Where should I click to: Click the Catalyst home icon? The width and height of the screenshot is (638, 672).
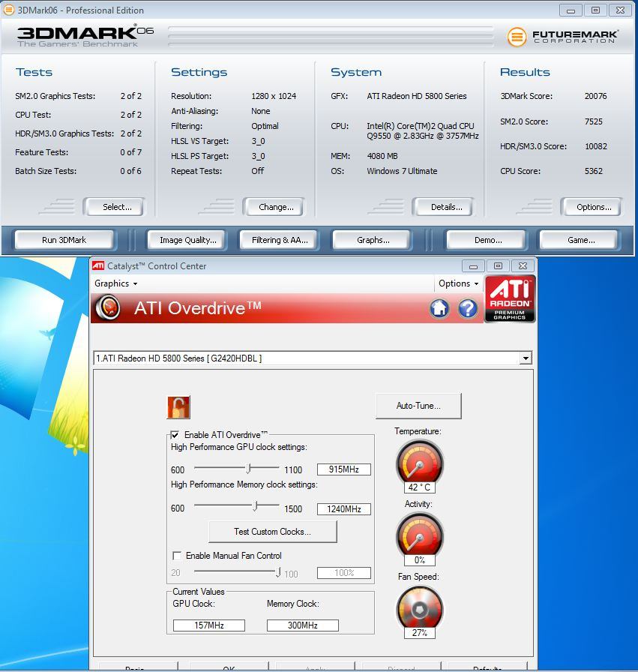point(439,308)
